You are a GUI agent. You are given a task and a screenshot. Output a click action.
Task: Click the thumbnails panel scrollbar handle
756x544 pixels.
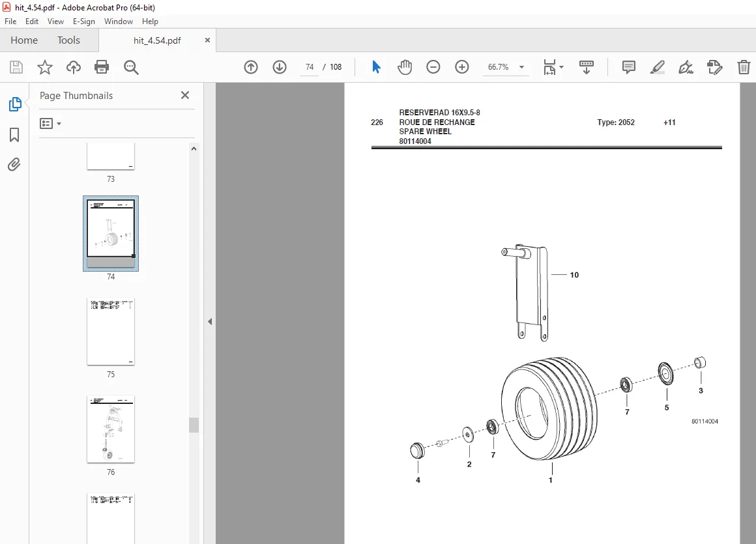194,425
